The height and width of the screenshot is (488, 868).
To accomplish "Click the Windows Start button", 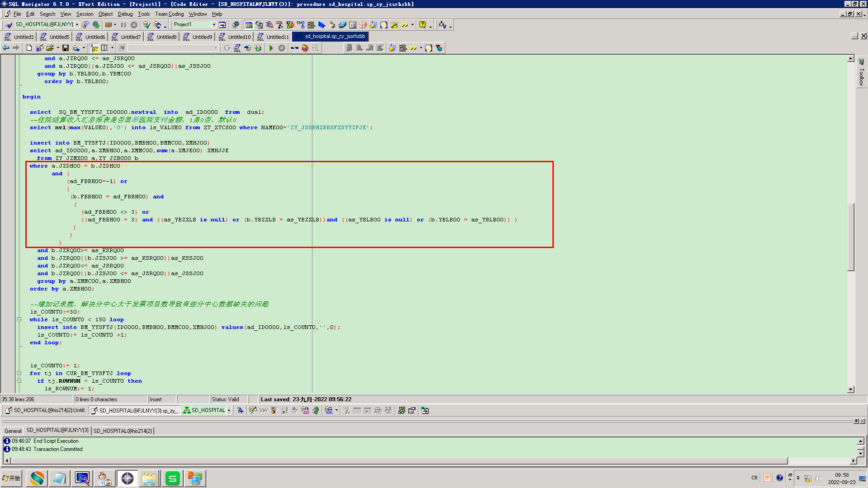I will (x=12, y=478).
